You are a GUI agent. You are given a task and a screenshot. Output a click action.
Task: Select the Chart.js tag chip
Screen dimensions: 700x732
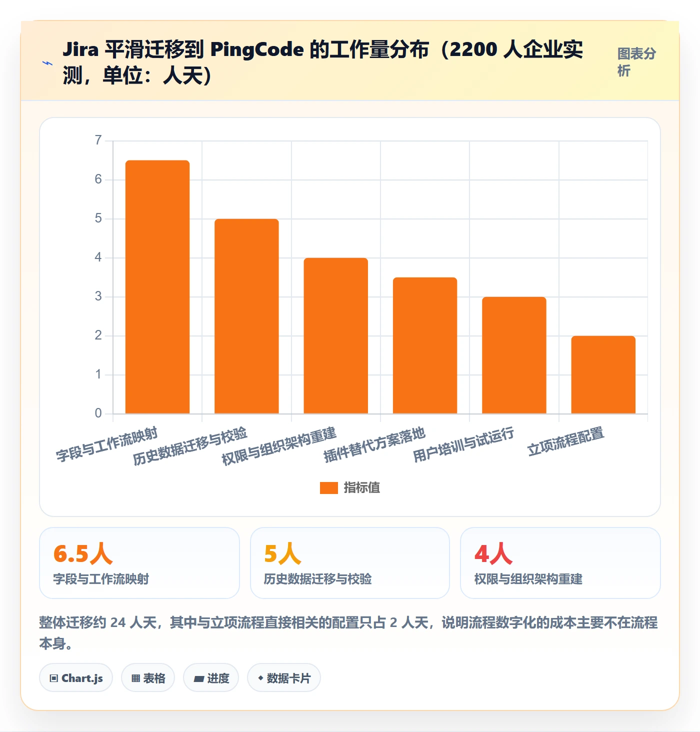76,678
